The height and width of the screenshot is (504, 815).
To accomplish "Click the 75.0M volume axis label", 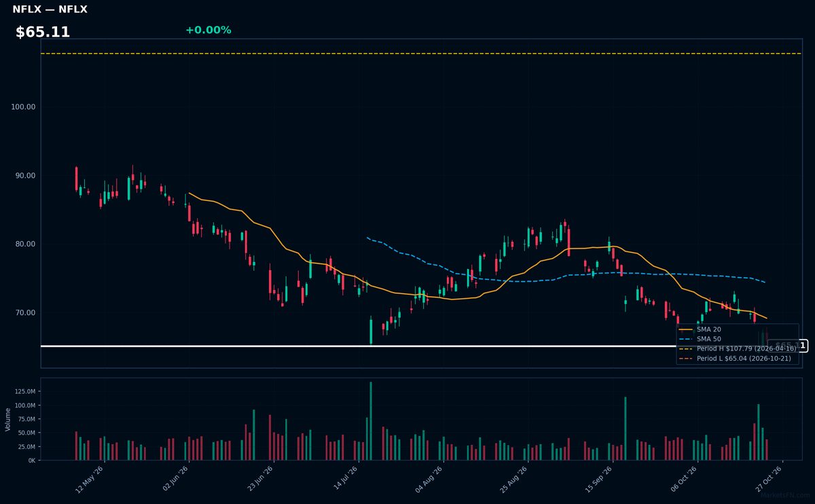I will pyautogui.click(x=26, y=419).
